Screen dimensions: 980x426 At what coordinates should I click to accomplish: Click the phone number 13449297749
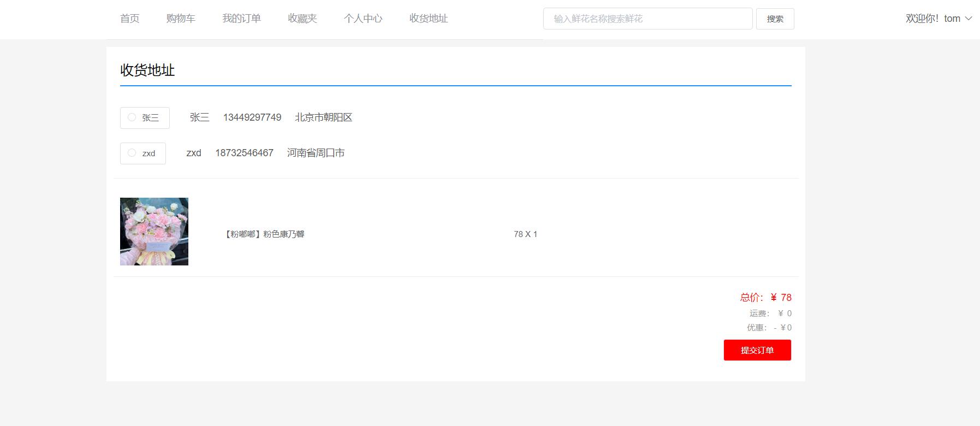252,117
